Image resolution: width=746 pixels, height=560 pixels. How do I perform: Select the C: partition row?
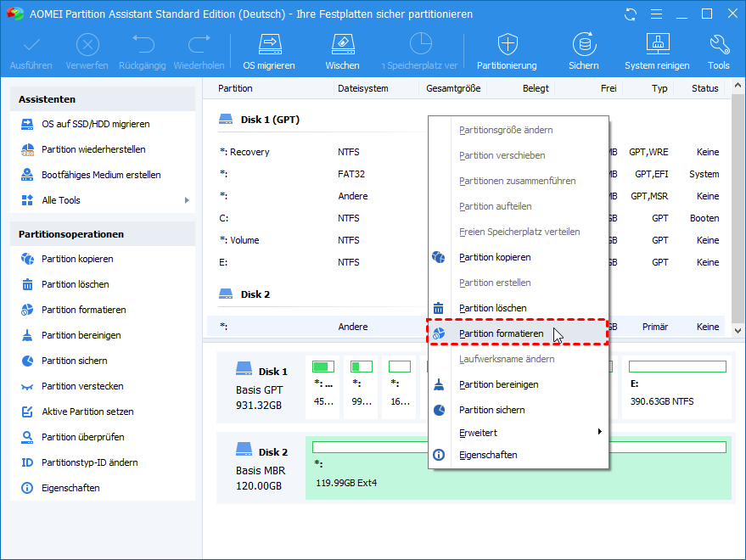coord(465,218)
